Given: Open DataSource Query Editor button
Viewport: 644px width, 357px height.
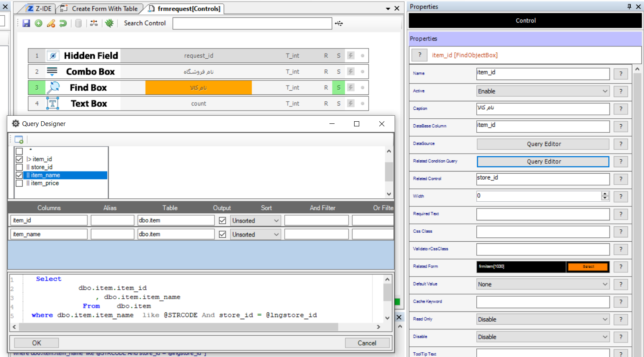Looking at the screenshot, I should pyautogui.click(x=543, y=144).
